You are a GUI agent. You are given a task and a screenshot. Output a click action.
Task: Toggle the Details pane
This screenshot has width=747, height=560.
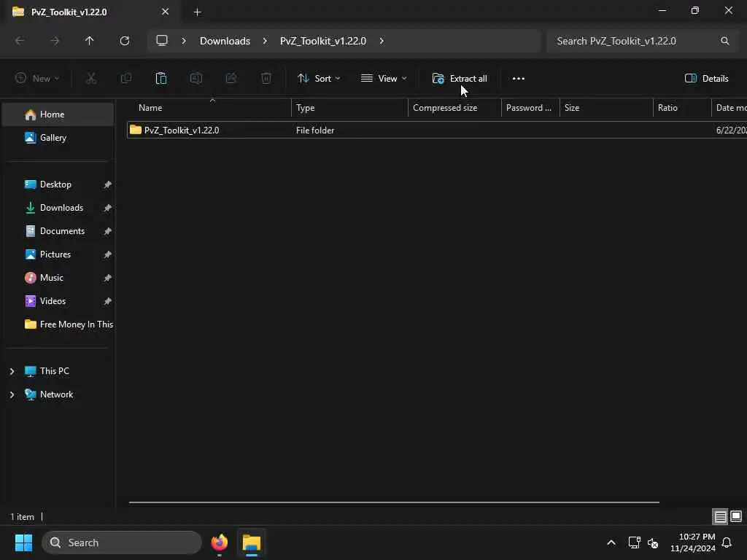(x=706, y=79)
